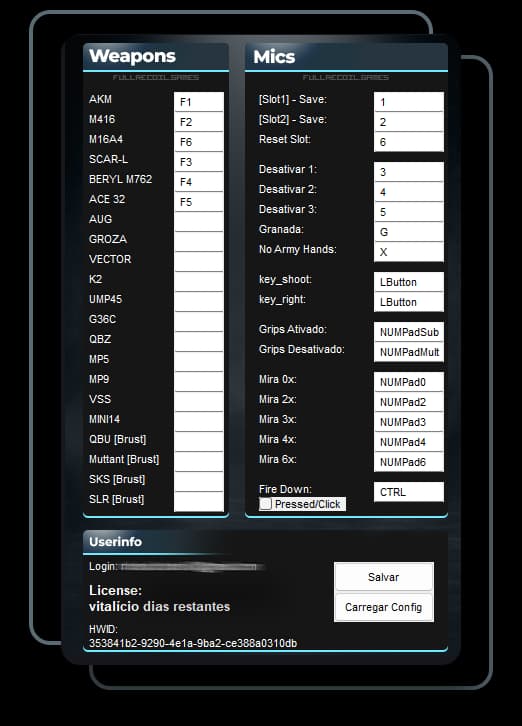Select the key_right LButton field
Screen dimensions: 522x726
[x=409, y=302]
